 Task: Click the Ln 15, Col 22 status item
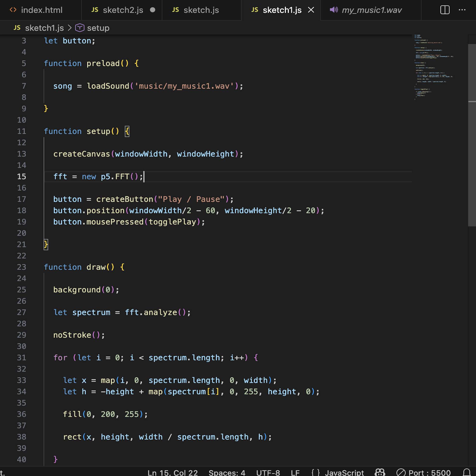[173, 473]
